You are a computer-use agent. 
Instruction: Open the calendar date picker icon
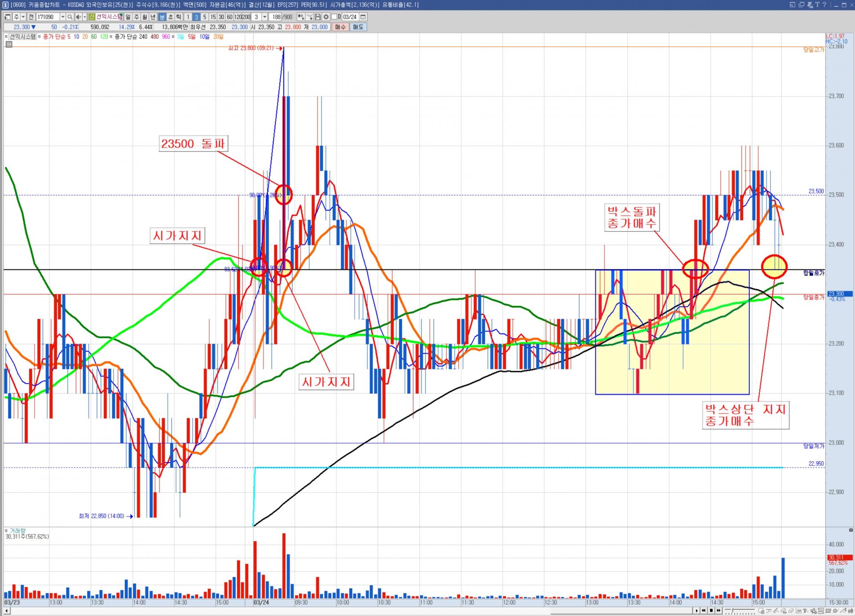point(363,17)
